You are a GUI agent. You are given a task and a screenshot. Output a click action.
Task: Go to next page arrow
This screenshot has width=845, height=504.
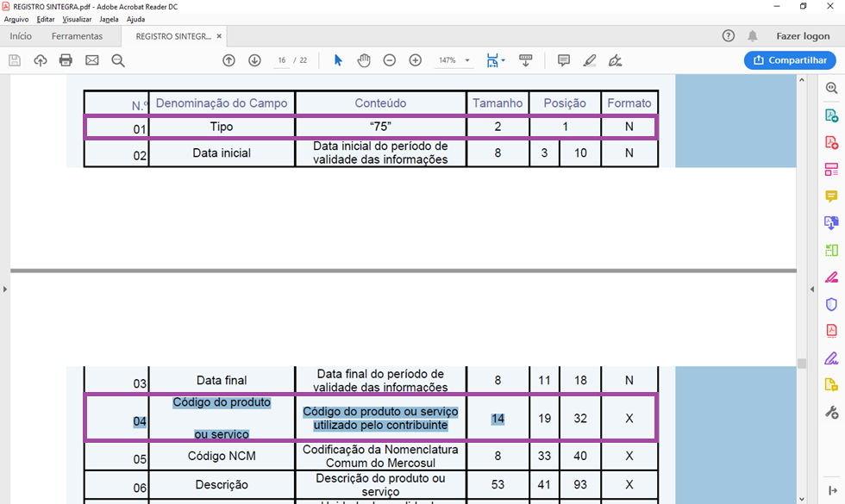click(x=254, y=60)
